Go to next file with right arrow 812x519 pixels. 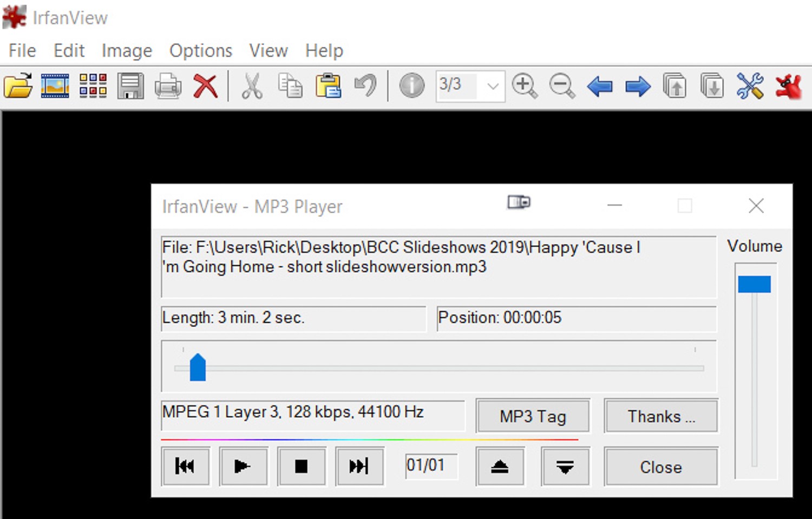637,86
